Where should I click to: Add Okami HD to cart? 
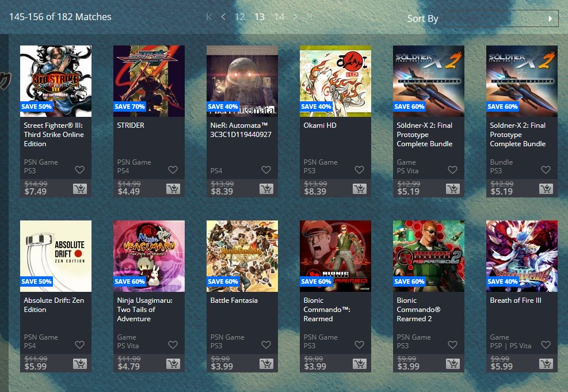point(360,188)
